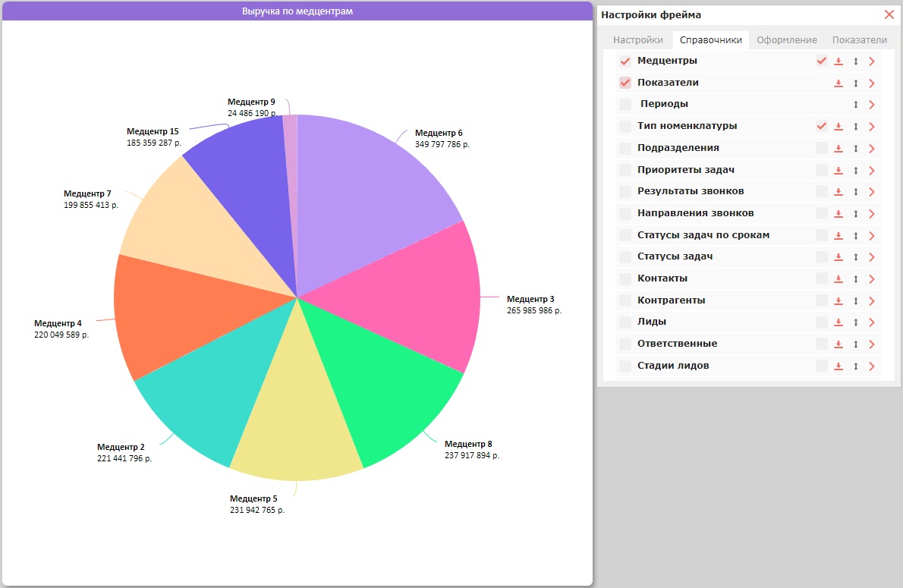Screen dimensions: 903x588
Task: Click the download icon in Лиды row
Action: [x=838, y=322]
